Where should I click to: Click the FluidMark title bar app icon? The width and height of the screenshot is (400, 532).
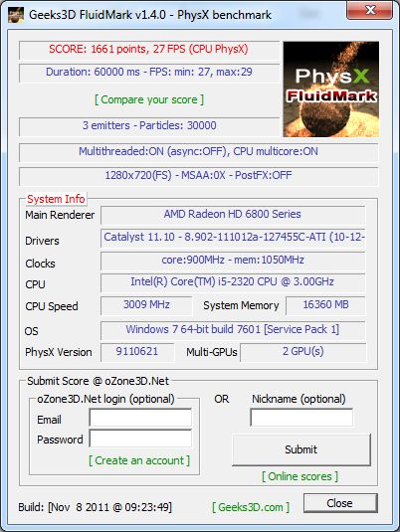click(16, 15)
